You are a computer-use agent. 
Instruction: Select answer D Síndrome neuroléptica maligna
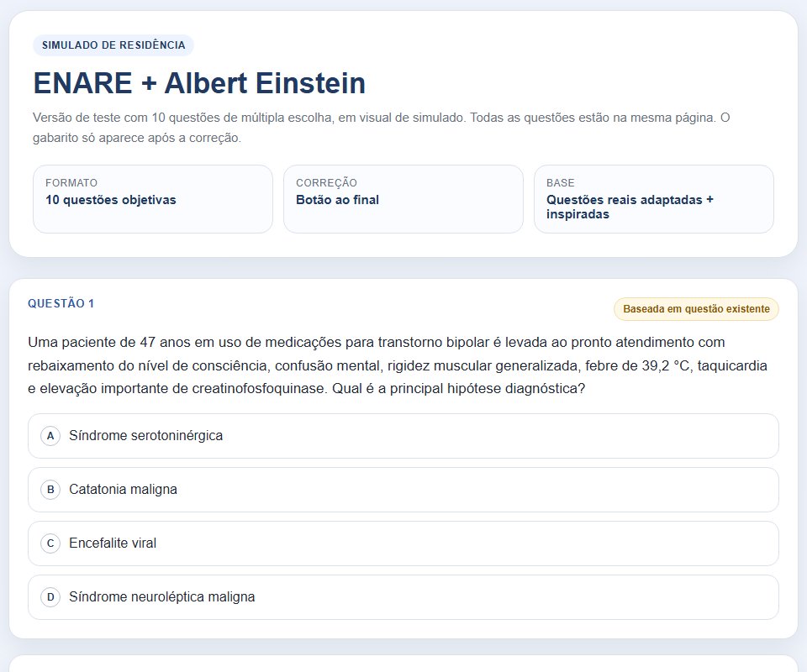(x=403, y=597)
